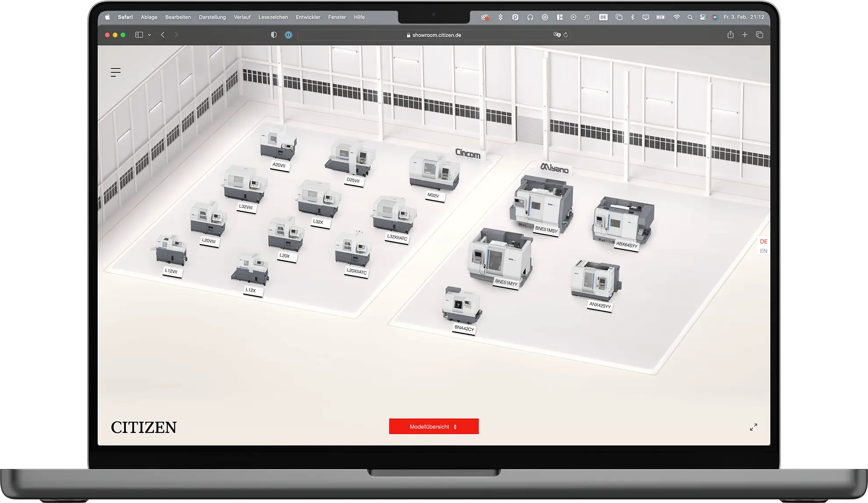Image resolution: width=868 pixels, height=503 pixels.
Task: Open the Lesezeichen menu
Action: (273, 17)
